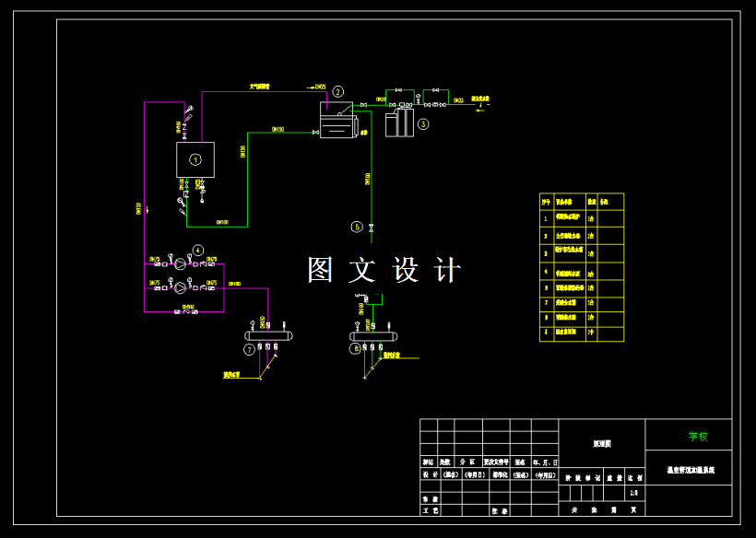Click the equipment table header cell '序号'
Viewport: 756px width, 538px height.
click(x=546, y=202)
